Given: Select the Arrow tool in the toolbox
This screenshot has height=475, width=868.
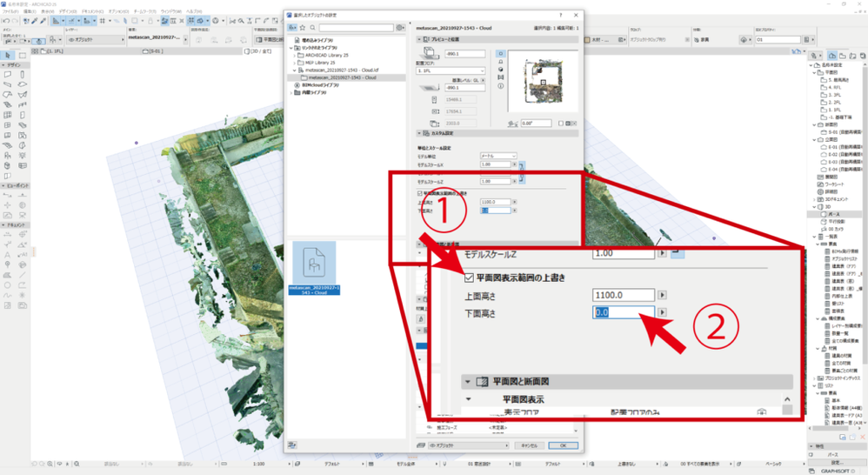Looking at the screenshot, I should pos(8,56).
